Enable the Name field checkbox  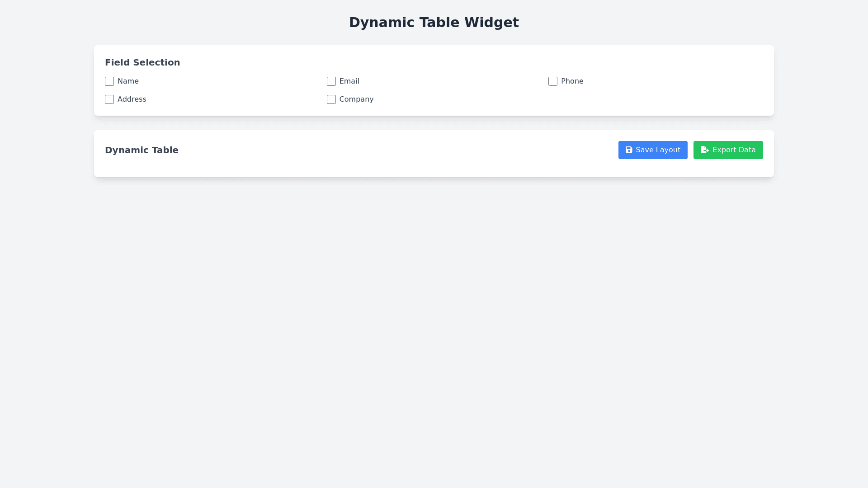tap(109, 81)
